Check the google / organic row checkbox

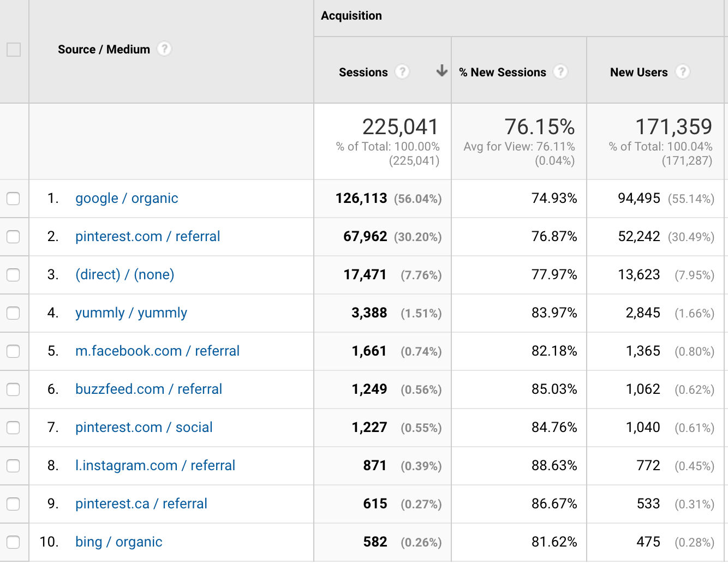click(x=13, y=199)
